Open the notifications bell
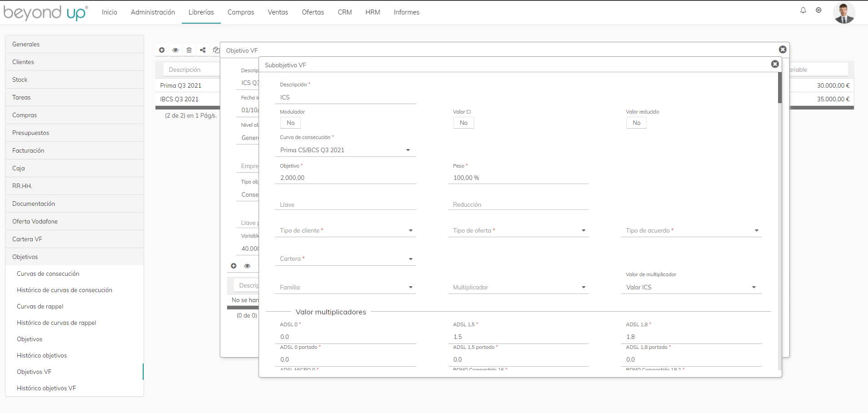The image size is (868, 413). (803, 10)
